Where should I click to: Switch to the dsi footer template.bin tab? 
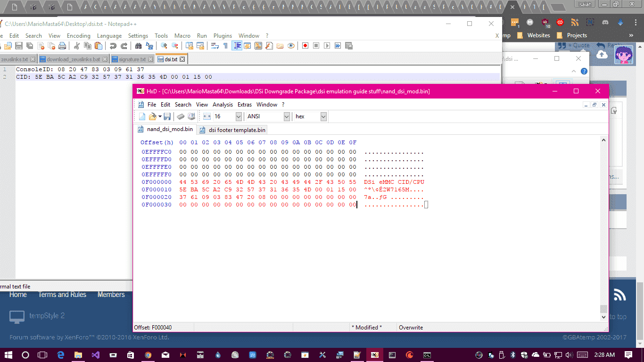point(232,130)
